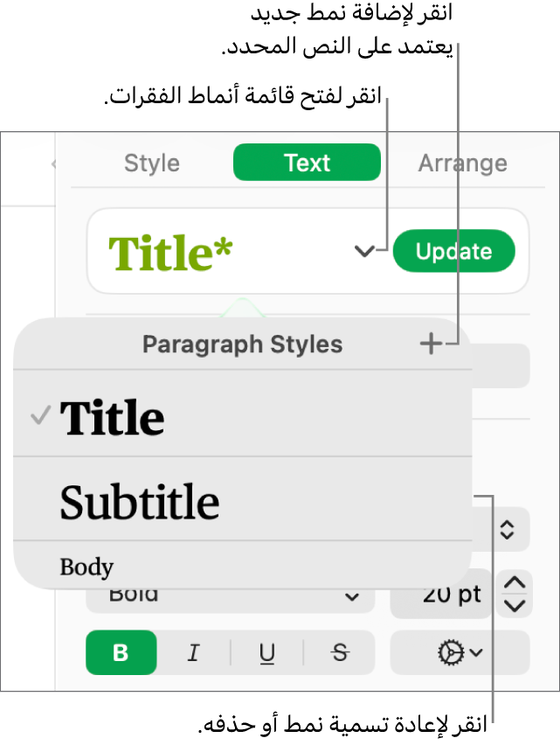The width and height of the screenshot is (560, 745).
Task: Open the Arrange tab
Action: pos(462,164)
